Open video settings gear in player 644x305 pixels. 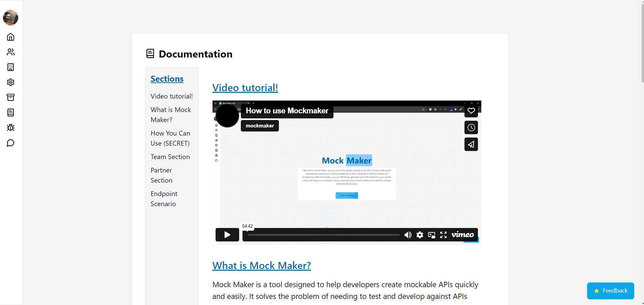420,235
